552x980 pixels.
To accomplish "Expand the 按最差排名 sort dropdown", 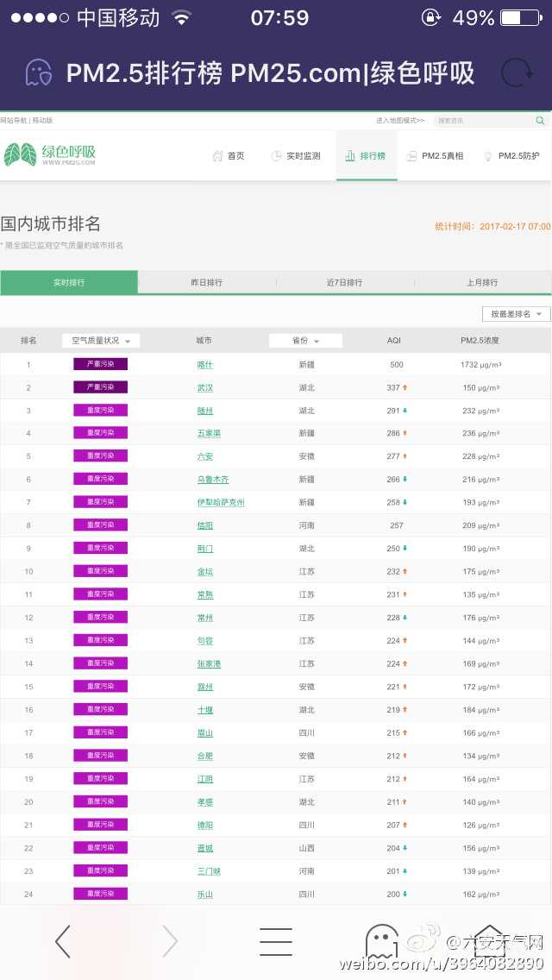I will [516, 314].
